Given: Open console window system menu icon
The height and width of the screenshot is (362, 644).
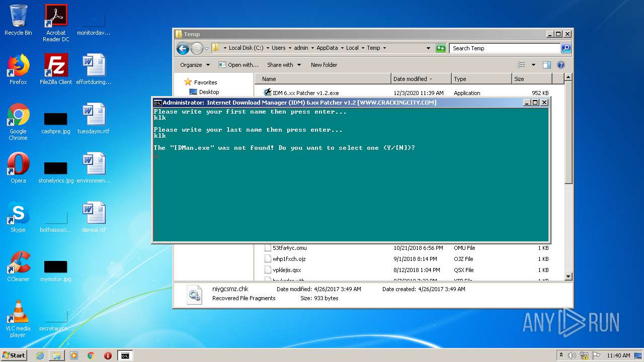Looking at the screenshot, I should tap(157, 103).
